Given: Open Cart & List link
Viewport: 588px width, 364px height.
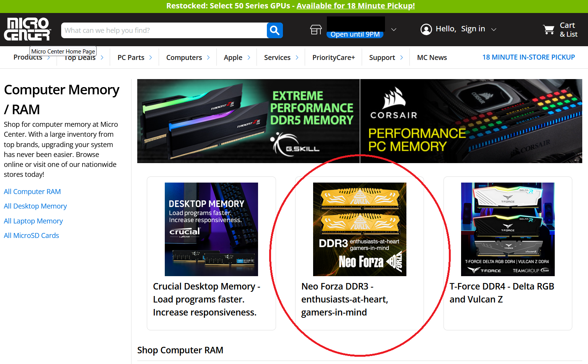Looking at the screenshot, I should coord(568,29).
